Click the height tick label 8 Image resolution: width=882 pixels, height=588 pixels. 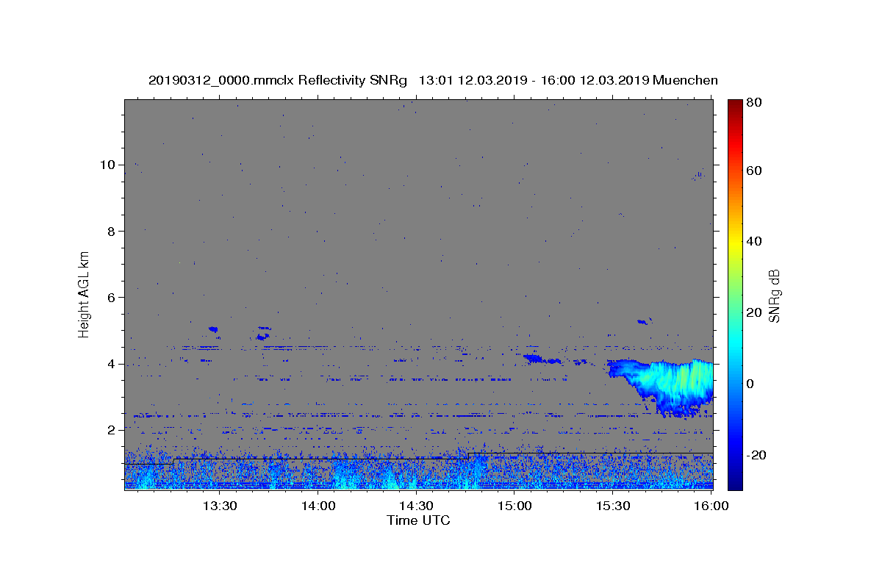click(x=110, y=231)
